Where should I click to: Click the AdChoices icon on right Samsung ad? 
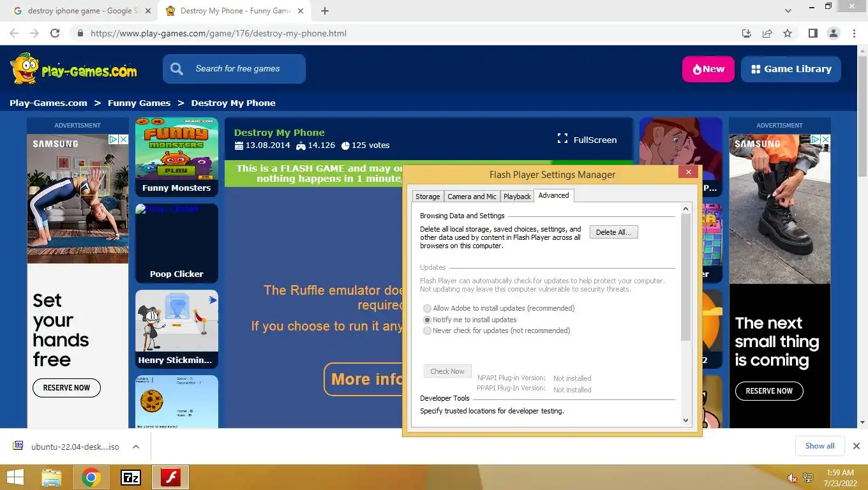point(816,139)
